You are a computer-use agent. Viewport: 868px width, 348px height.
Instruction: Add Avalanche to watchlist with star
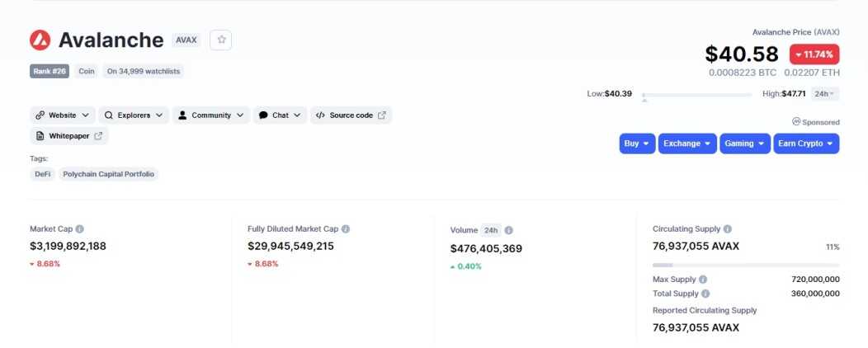221,40
